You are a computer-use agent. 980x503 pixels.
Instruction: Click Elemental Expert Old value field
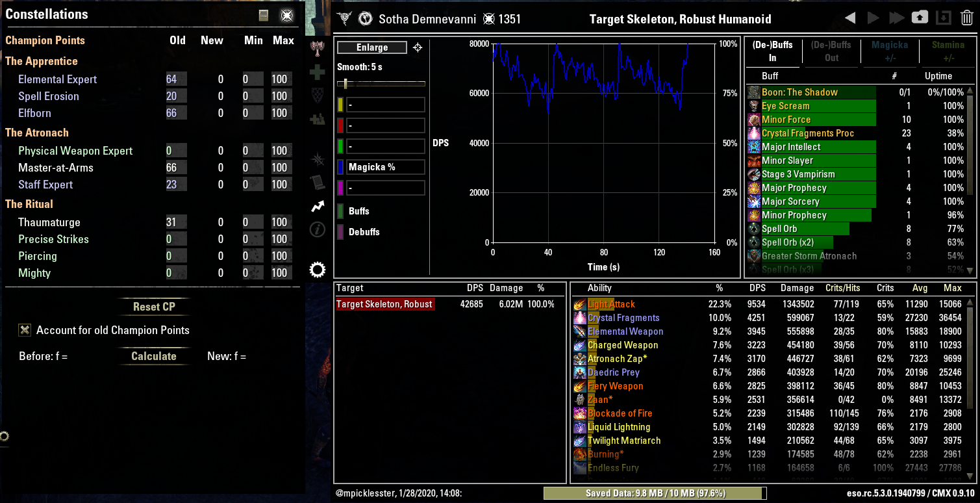click(176, 79)
